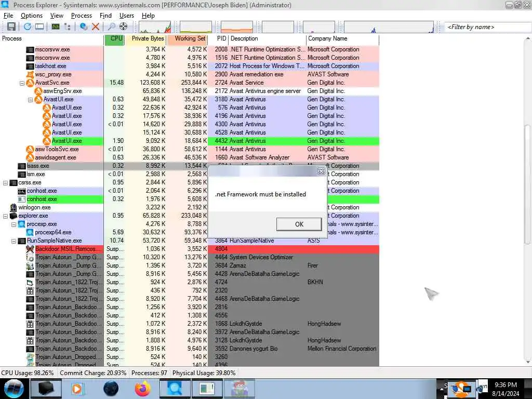Click the CPU Usage status bar entry

pos(28,373)
